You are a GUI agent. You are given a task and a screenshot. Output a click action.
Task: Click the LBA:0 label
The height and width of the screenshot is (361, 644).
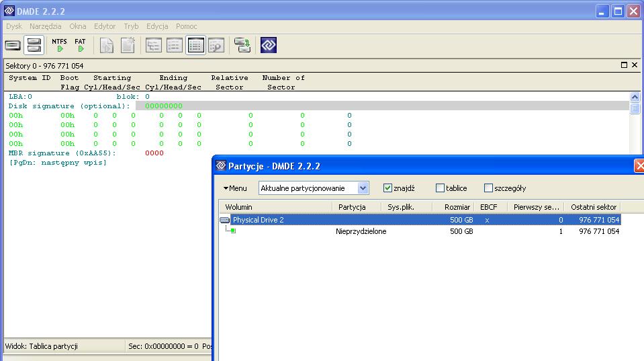[21, 97]
